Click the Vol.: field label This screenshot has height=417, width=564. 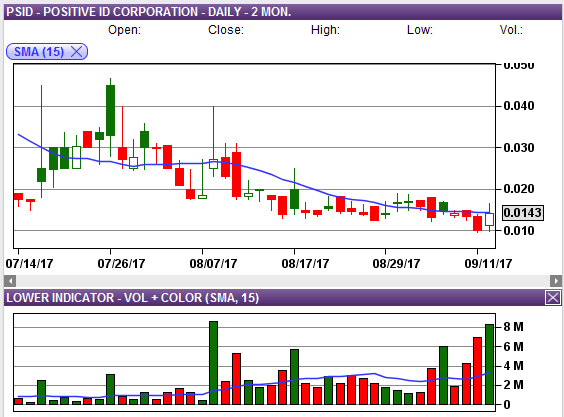point(511,30)
